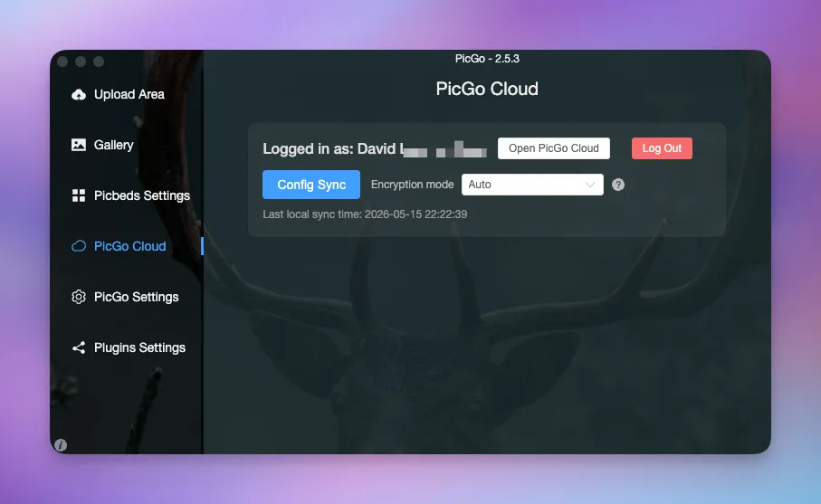Click the last local sync time text
This screenshot has width=821, height=504.
pyautogui.click(x=365, y=214)
